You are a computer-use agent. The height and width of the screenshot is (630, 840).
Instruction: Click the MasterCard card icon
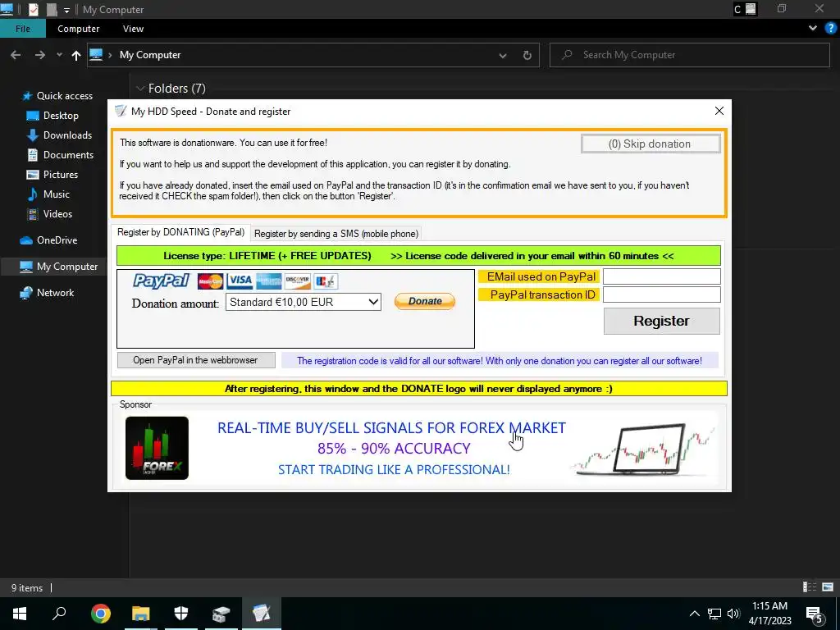[x=210, y=281]
